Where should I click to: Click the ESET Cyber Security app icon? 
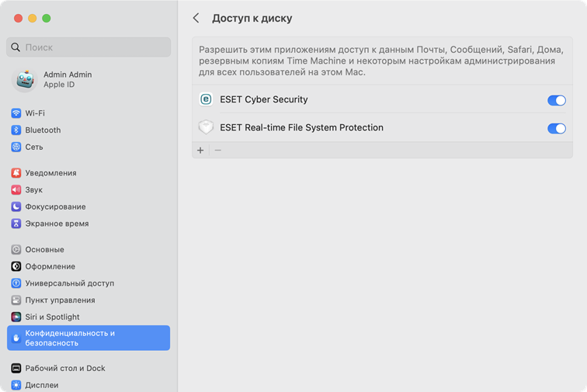[206, 99]
